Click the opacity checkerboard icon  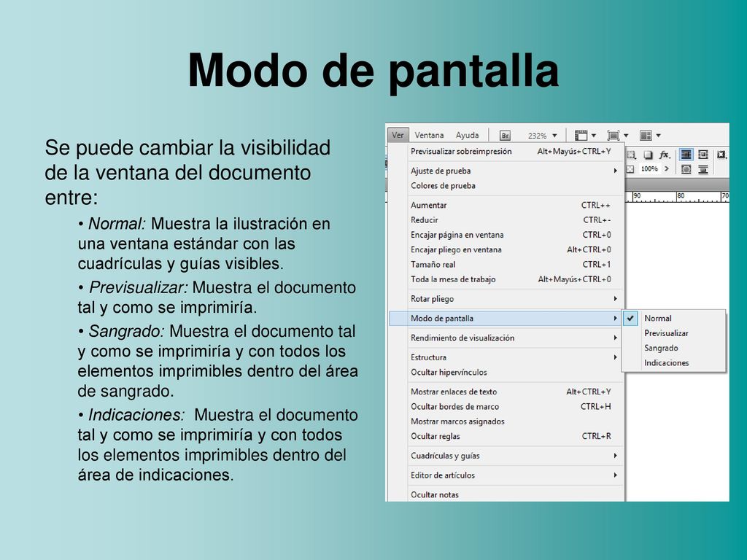coord(630,169)
